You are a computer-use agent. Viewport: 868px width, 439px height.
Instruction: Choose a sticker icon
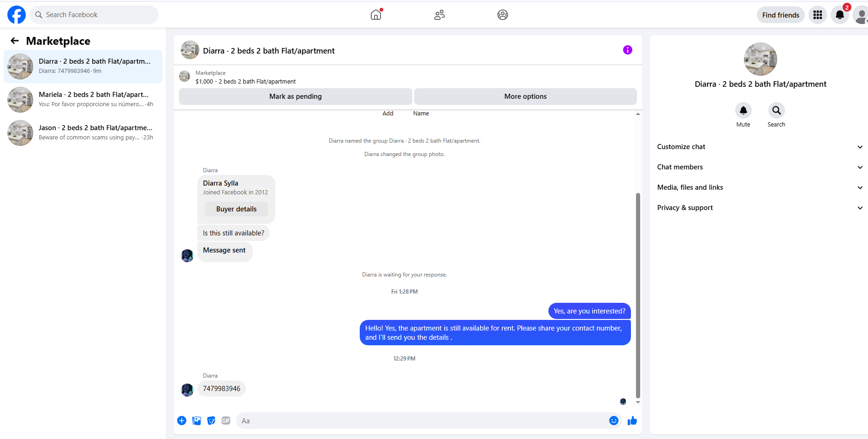[211, 421]
